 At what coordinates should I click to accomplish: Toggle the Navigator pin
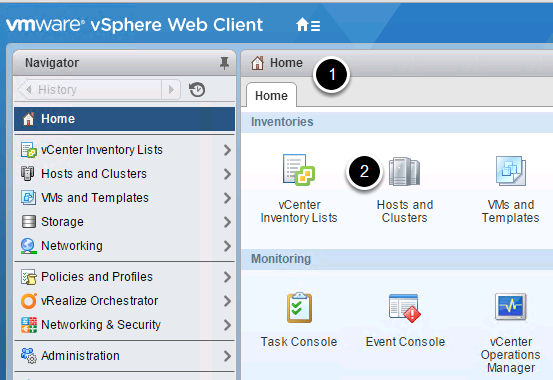[224, 63]
